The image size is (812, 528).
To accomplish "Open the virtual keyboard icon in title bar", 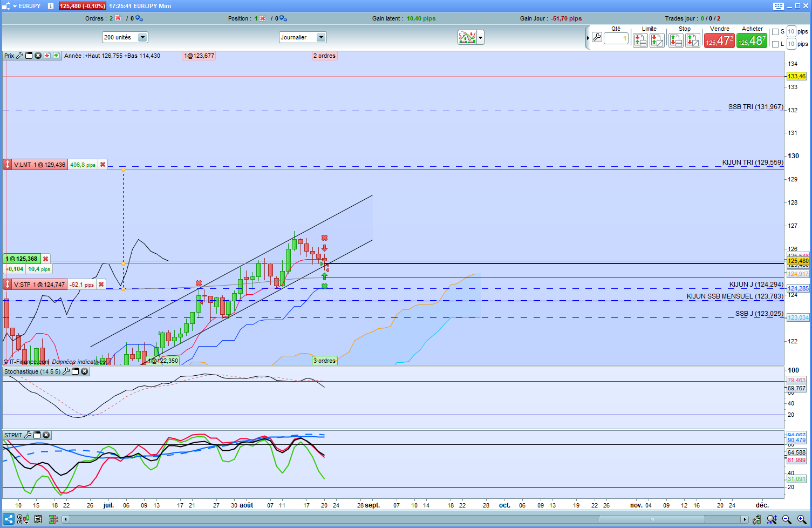I will (778, 6).
